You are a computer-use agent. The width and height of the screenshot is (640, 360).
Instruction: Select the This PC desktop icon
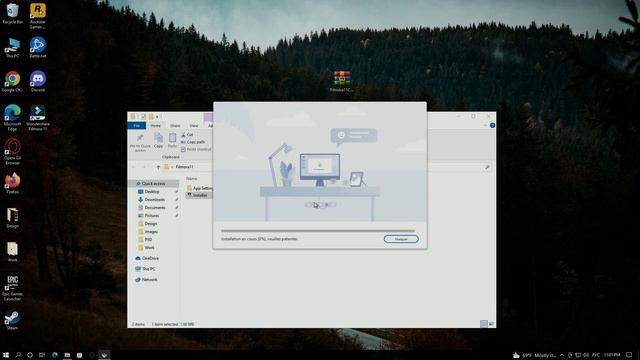[12, 47]
